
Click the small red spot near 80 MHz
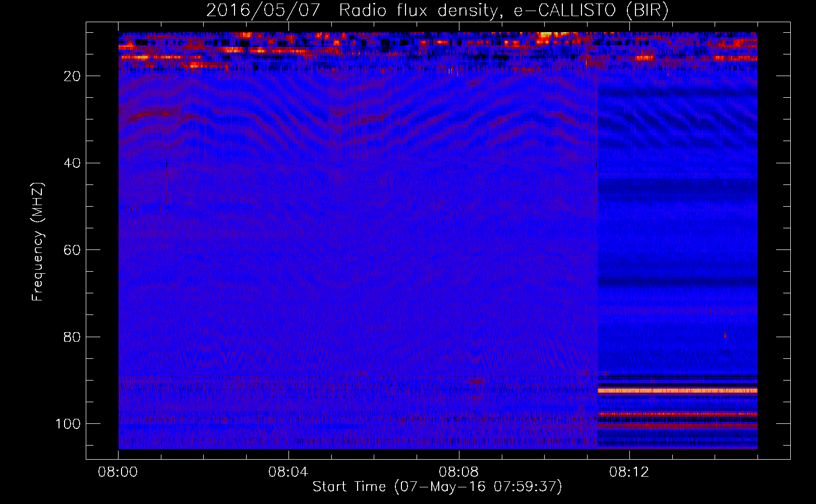pos(725,335)
